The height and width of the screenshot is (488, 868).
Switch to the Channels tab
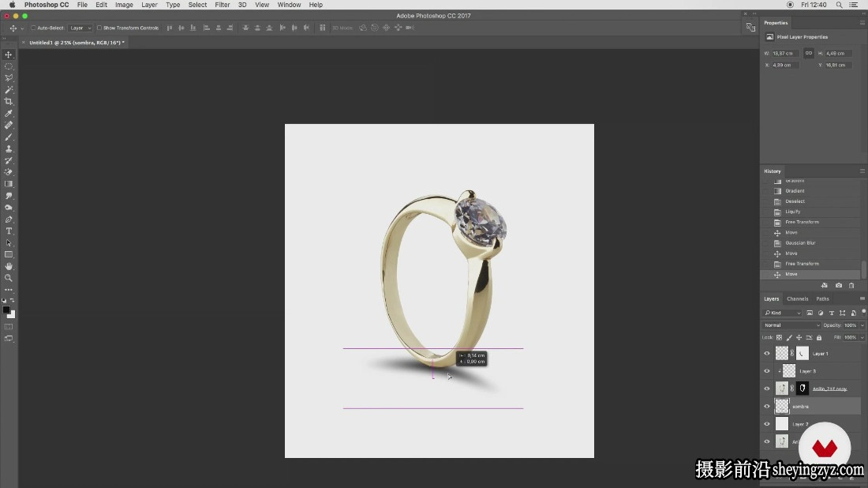click(797, 298)
